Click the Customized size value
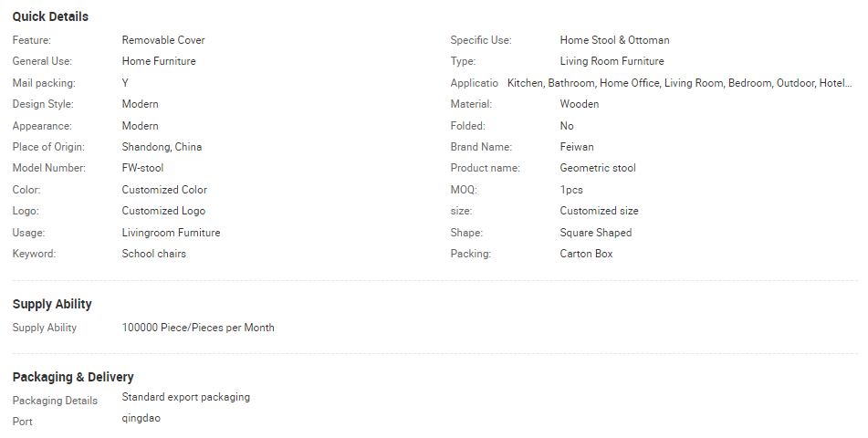868x438 pixels. pos(599,211)
